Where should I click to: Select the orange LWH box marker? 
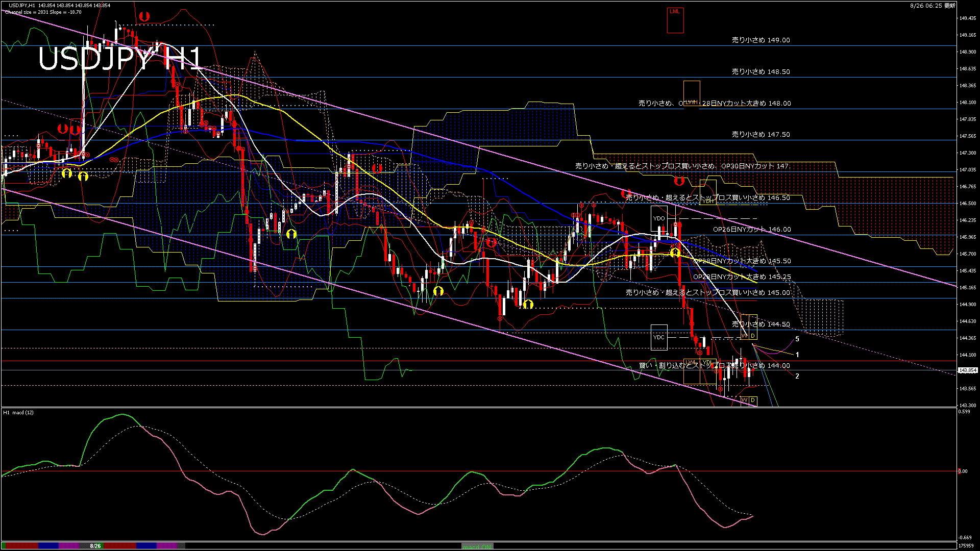[691, 102]
